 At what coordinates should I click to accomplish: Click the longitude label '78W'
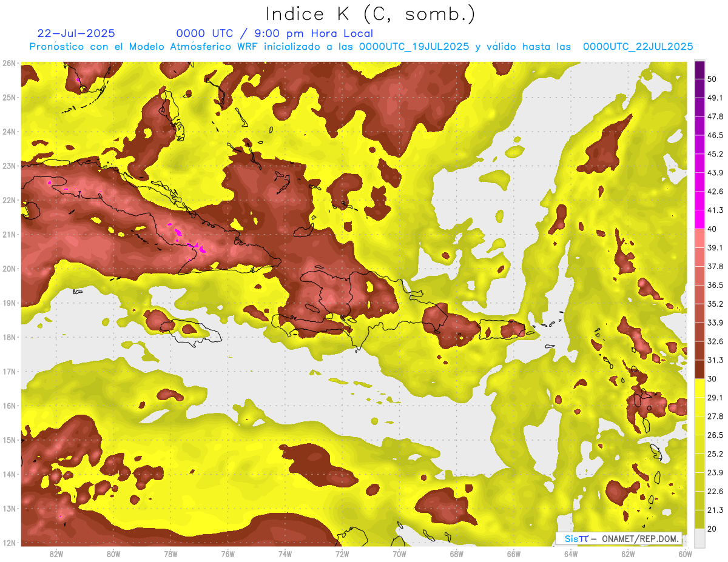tap(170, 554)
